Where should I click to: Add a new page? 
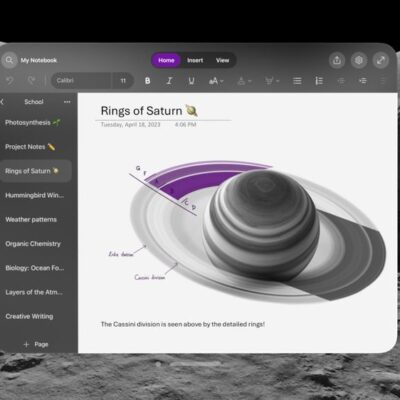(36, 344)
